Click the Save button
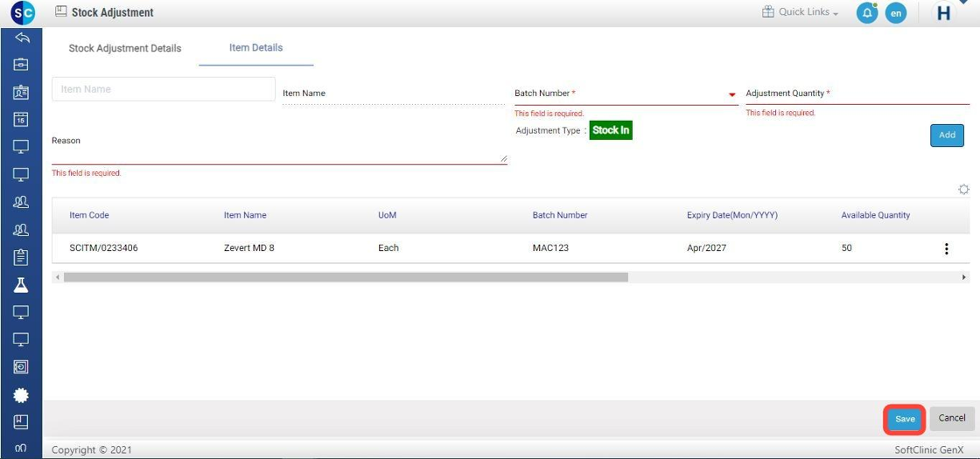The height and width of the screenshot is (459, 980). (905, 419)
